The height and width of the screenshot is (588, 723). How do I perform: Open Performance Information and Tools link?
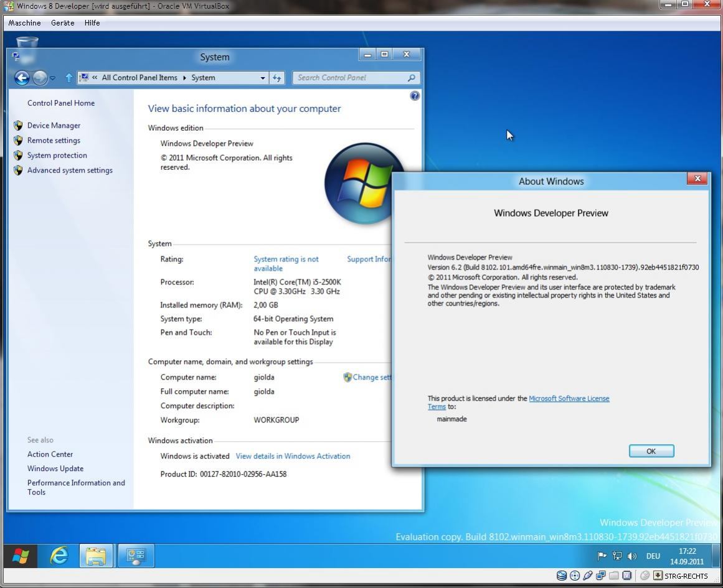click(x=76, y=487)
